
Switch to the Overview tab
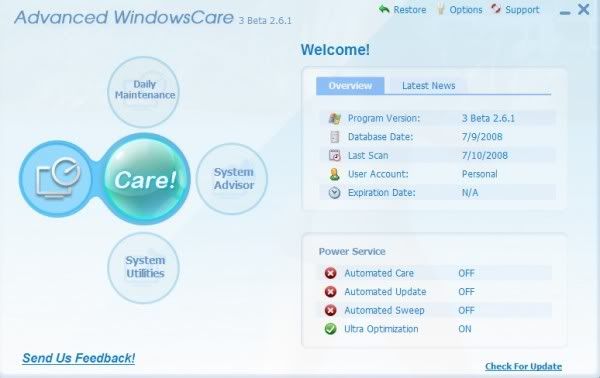click(x=350, y=86)
